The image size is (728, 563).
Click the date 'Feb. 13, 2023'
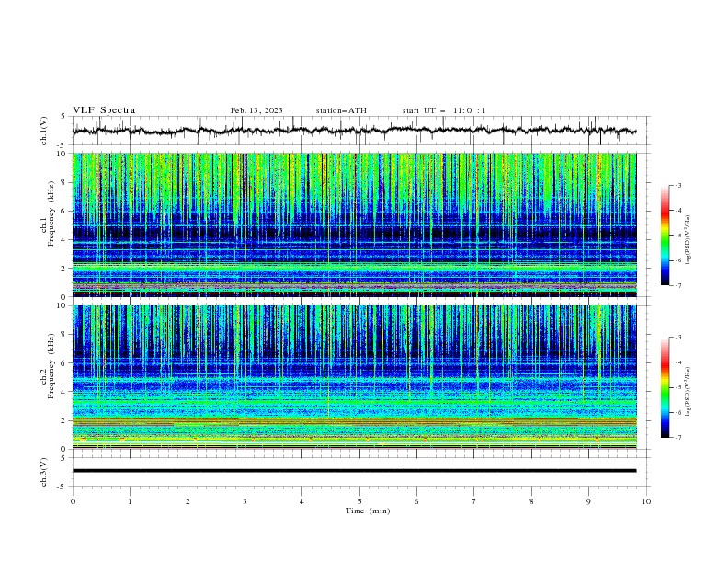point(256,110)
